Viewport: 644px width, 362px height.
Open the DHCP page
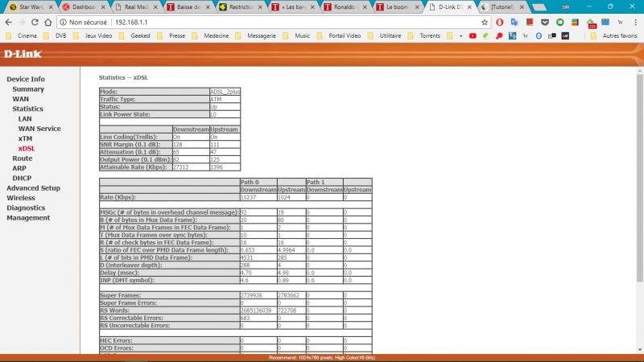pos(22,178)
